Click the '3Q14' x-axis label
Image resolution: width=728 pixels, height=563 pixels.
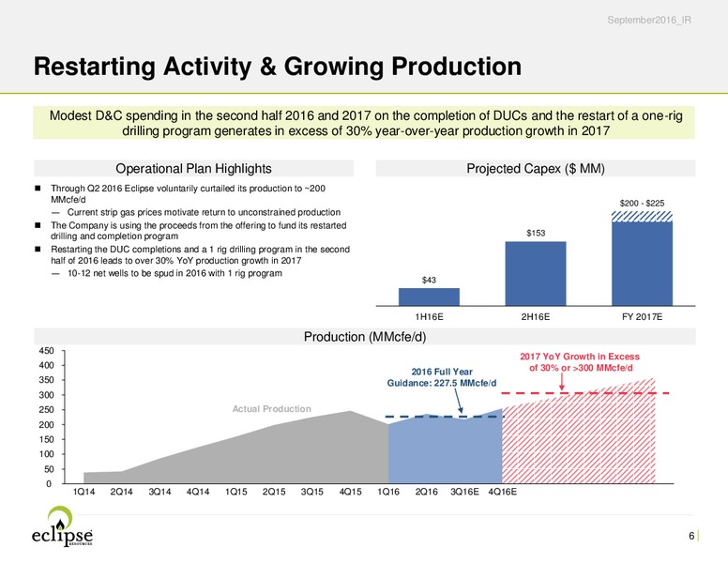159,492
